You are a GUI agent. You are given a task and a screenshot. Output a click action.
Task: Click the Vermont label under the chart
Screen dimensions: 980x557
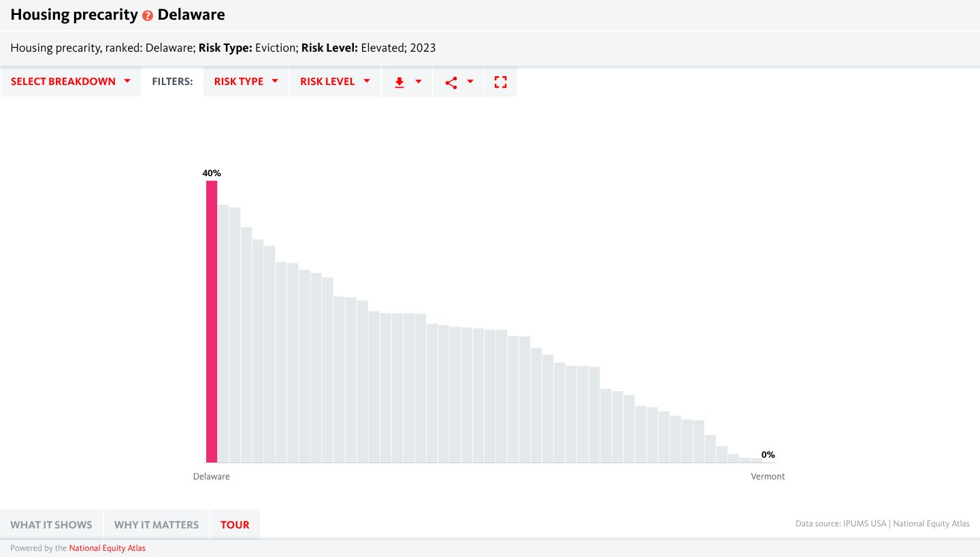click(x=768, y=477)
